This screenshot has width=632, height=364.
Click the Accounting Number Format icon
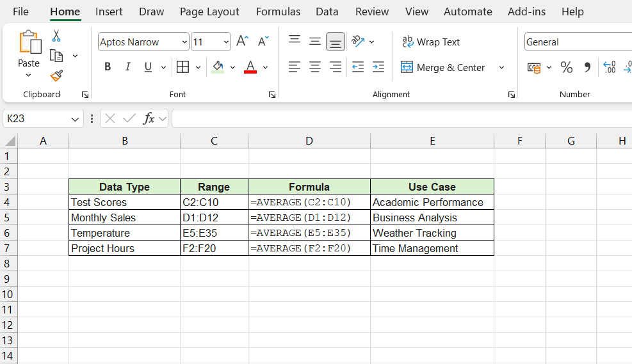(534, 67)
